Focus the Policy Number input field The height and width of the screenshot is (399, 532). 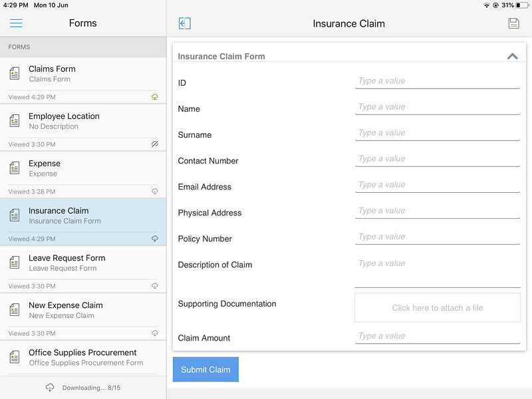click(x=438, y=237)
